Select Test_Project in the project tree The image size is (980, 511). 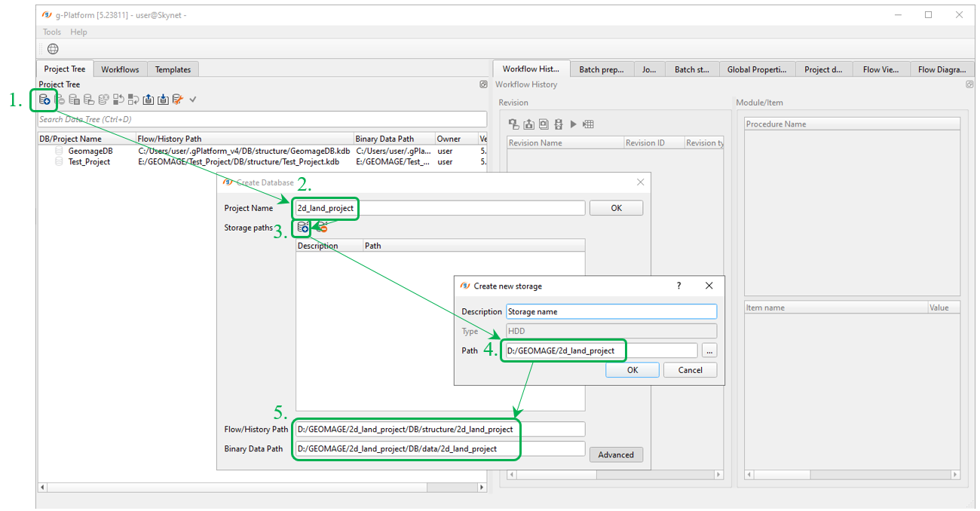tap(89, 161)
